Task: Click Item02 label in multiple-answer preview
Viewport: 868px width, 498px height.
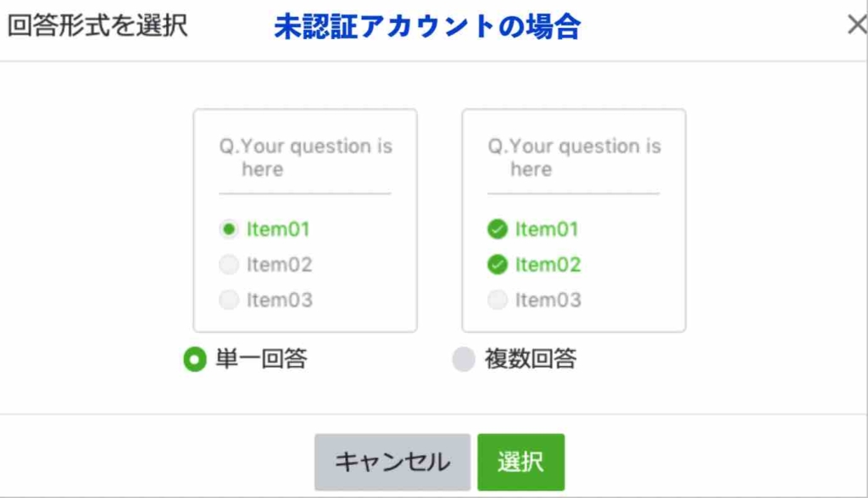Action: coord(548,264)
